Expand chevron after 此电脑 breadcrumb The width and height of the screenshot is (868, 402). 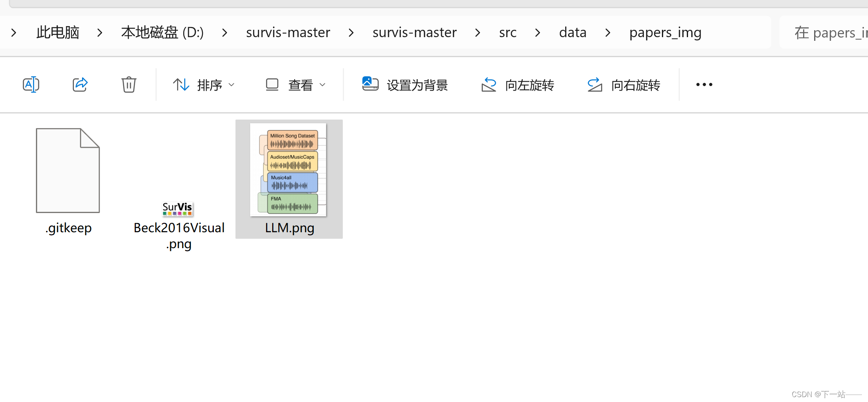[x=100, y=32]
